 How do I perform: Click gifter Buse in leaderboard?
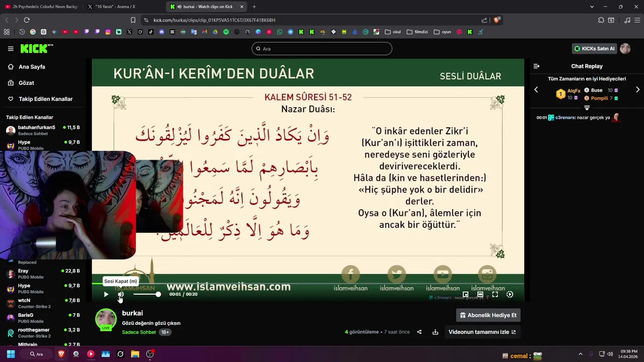597,90
